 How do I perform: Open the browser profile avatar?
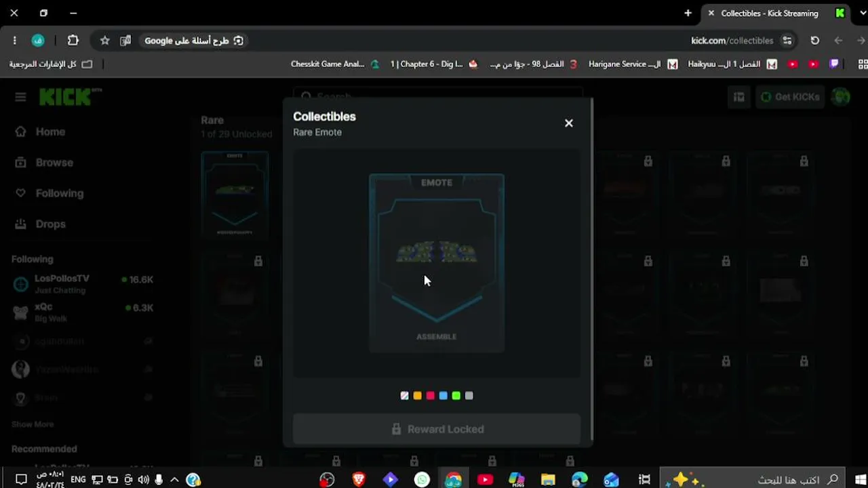pos(38,41)
